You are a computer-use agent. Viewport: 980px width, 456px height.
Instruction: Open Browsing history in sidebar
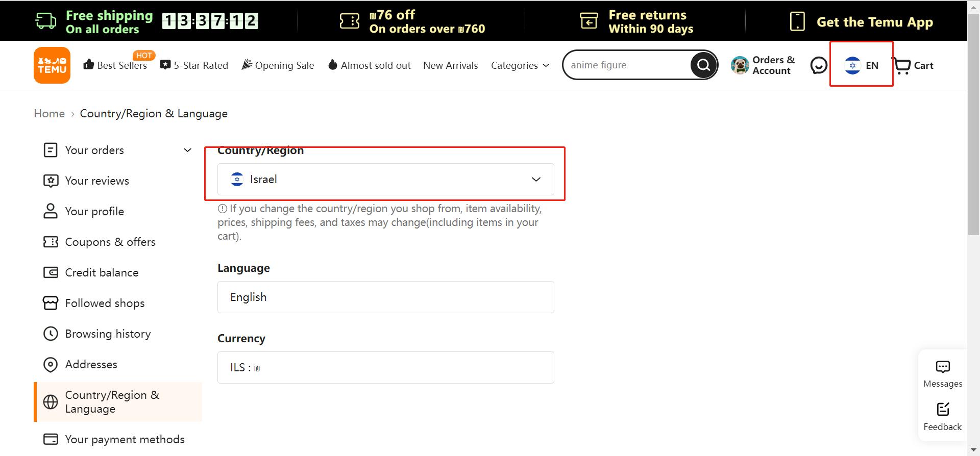pyautogui.click(x=108, y=334)
